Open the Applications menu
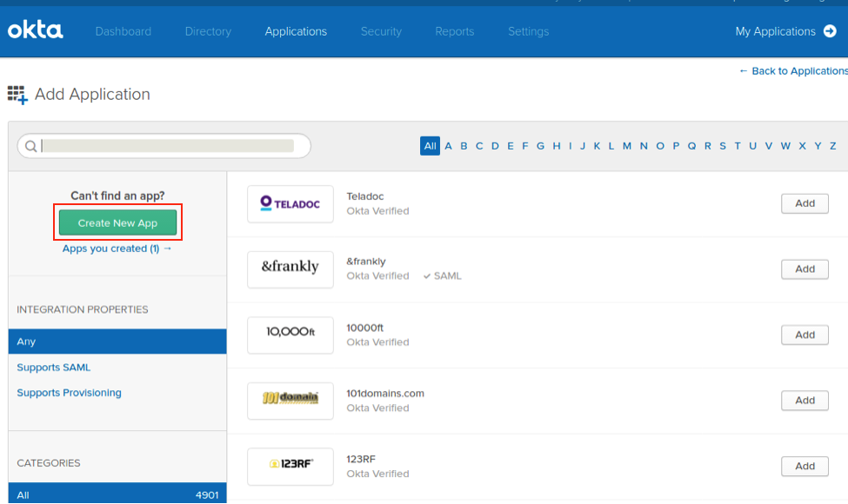The image size is (848, 504). click(296, 31)
